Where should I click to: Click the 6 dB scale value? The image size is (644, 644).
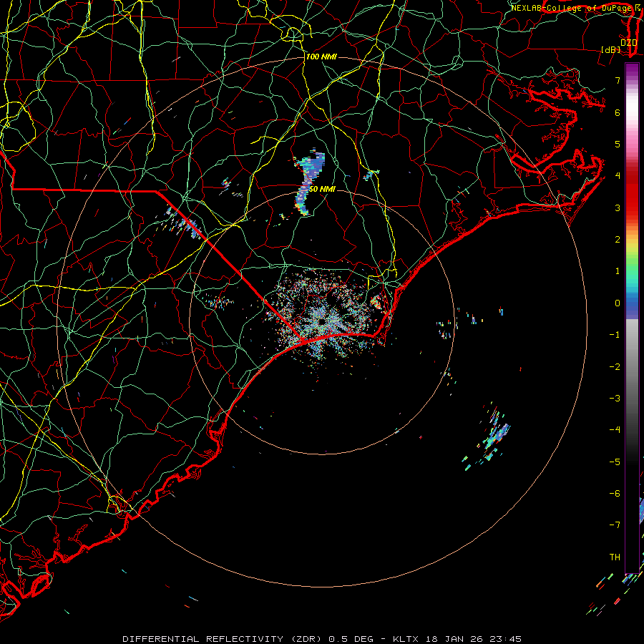pyautogui.click(x=618, y=112)
